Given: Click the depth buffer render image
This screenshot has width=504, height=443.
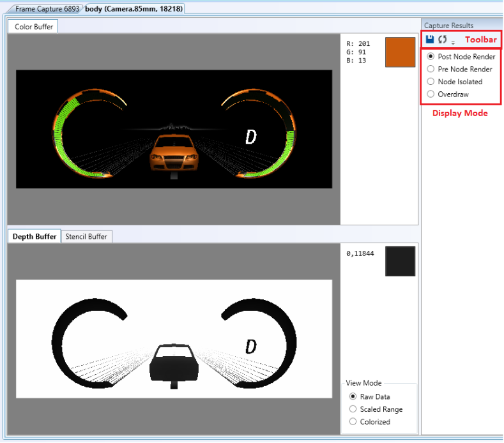Looking at the screenshot, I should pos(174,339).
